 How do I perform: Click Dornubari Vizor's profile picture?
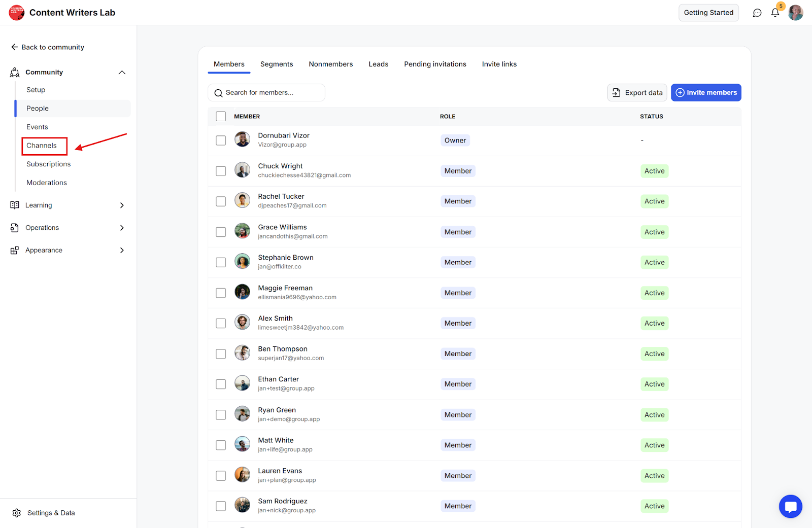(242, 139)
